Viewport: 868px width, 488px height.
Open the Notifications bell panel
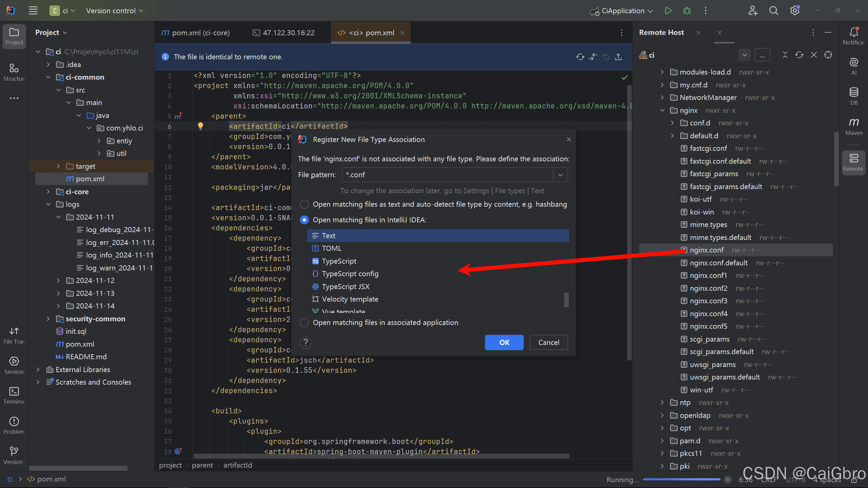[854, 36]
